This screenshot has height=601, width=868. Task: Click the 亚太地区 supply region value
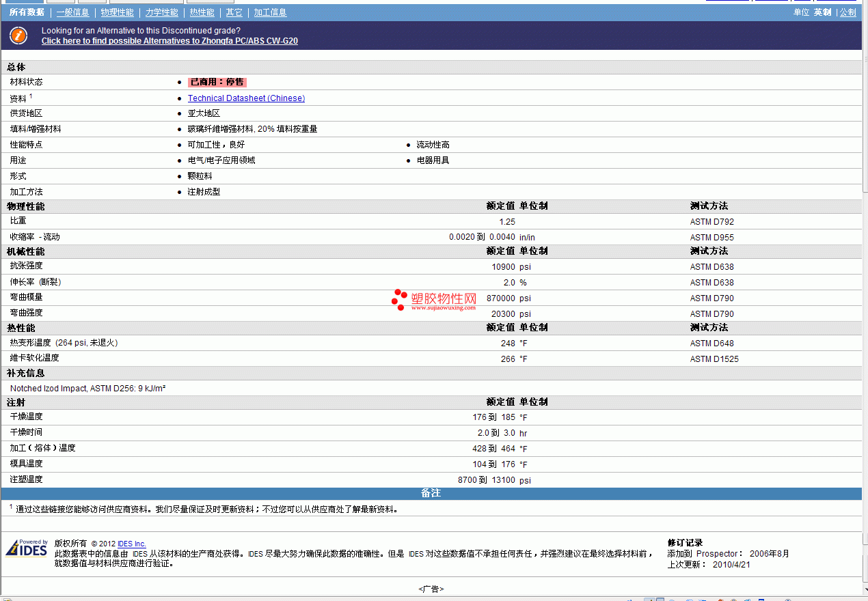[x=204, y=113]
